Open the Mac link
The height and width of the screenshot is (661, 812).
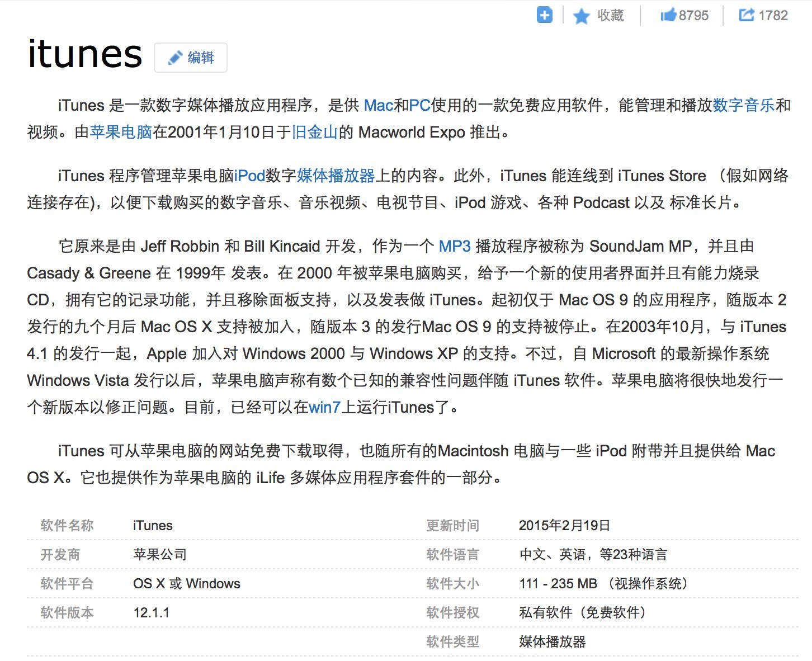379,105
